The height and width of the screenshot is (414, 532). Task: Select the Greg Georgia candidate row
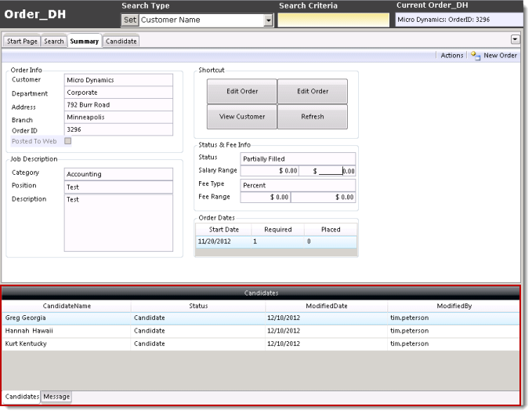(261, 318)
